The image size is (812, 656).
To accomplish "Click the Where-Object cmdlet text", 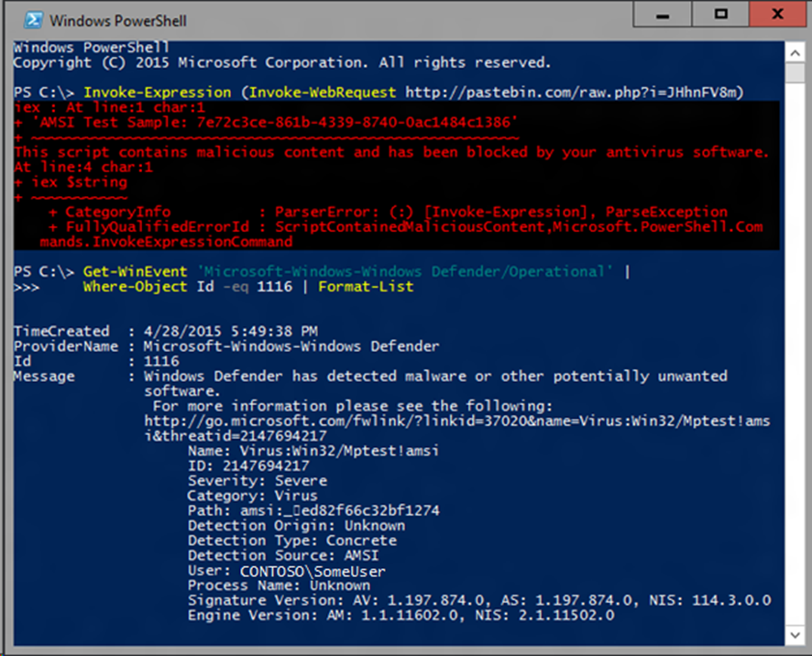I will [x=136, y=287].
